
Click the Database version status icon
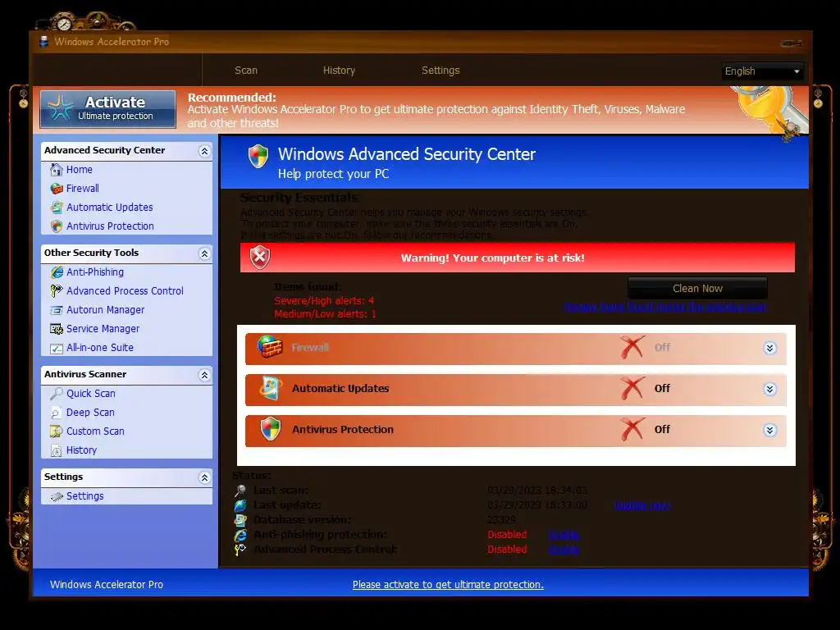[x=240, y=519]
